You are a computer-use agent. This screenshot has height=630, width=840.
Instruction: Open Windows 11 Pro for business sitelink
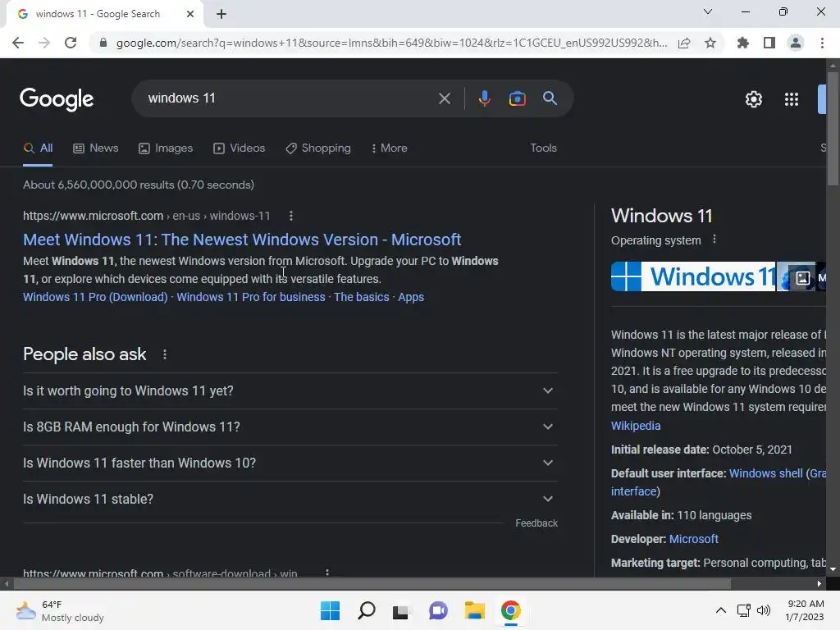click(x=251, y=297)
